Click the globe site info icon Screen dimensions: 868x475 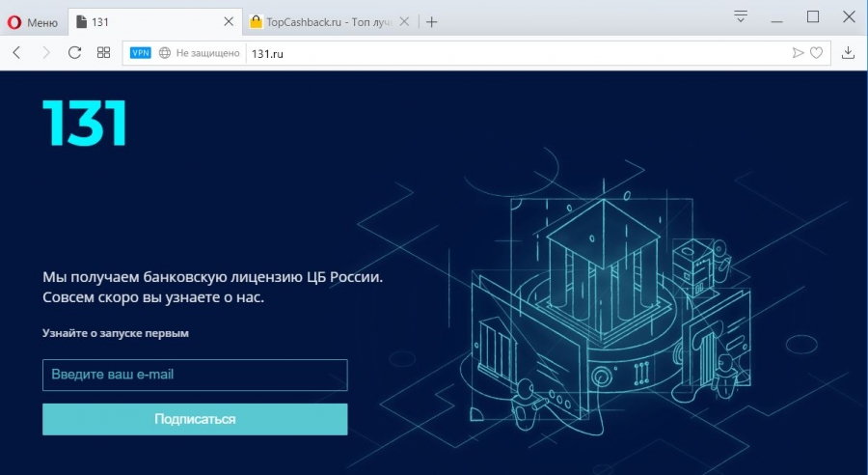pyautogui.click(x=164, y=53)
